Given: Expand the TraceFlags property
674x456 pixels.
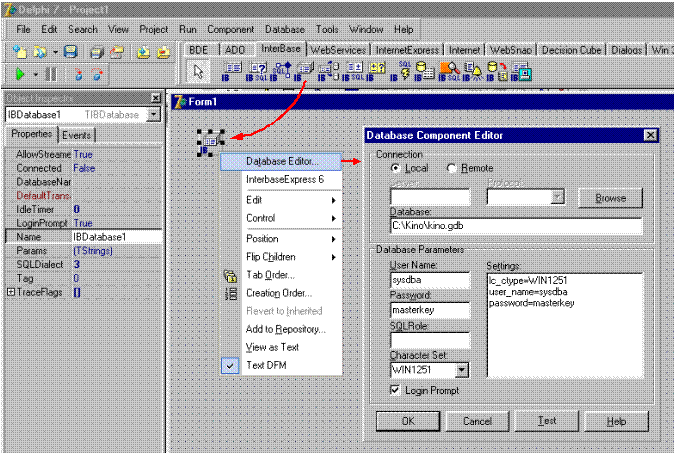Looking at the screenshot, I should click(11, 292).
